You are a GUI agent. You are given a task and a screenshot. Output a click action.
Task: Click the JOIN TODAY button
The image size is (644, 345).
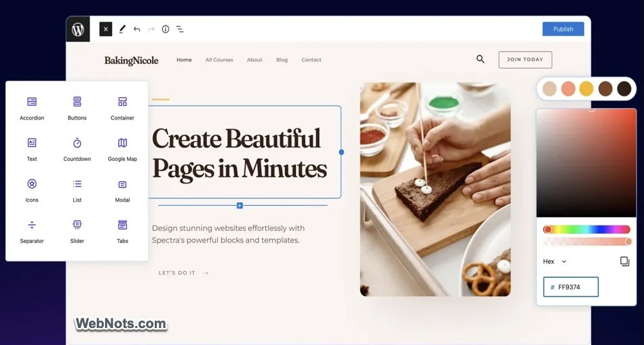pyautogui.click(x=525, y=60)
